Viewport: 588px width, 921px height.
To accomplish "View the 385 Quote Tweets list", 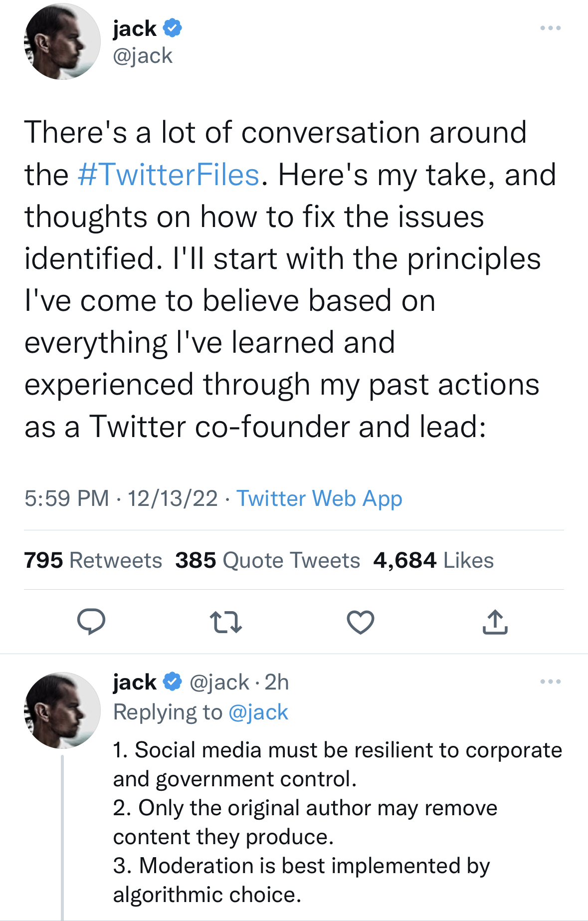I will coord(267,560).
